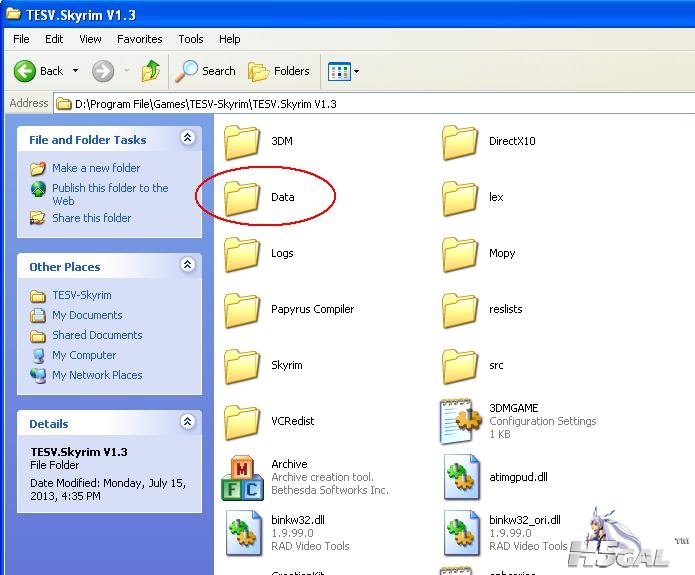Collapse the Other Places panel

click(187, 265)
